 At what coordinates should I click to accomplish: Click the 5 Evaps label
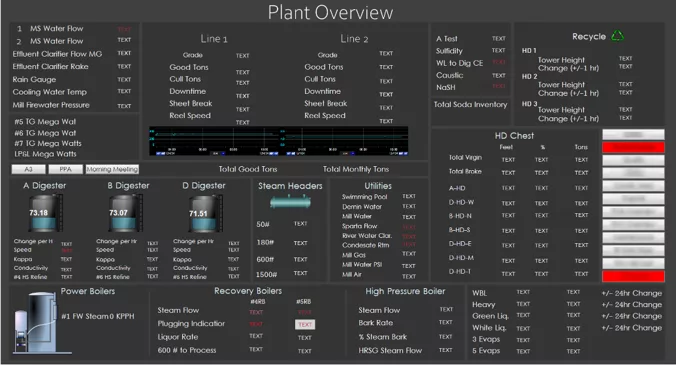pyautogui.click(x=486, y=351)
